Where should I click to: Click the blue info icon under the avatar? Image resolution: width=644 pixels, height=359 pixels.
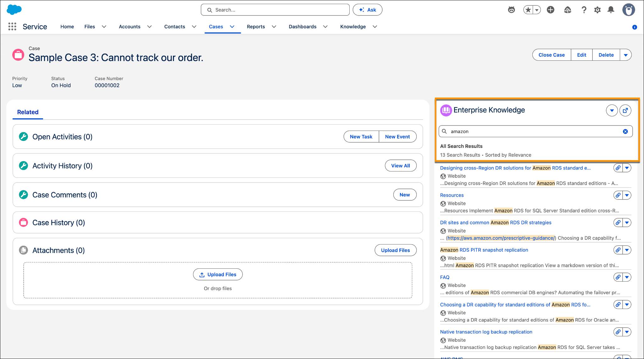click(x=635, y=27)
